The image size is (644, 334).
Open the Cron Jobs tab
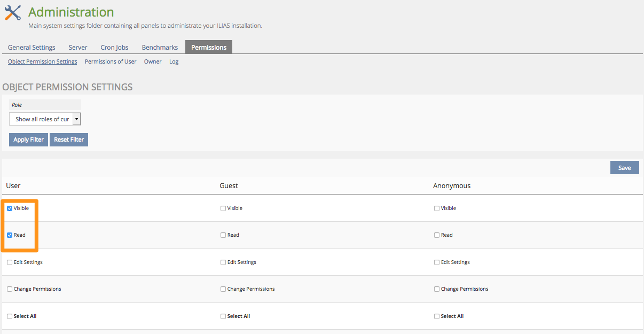tap(114, 48)
